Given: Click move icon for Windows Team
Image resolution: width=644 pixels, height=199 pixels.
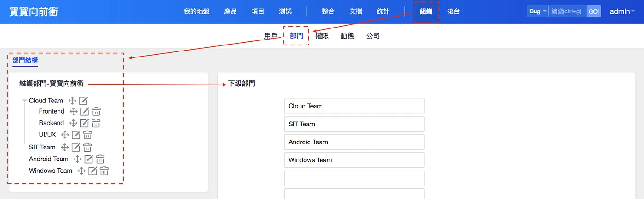Looking at the screenshot, I should pos(81,171).
